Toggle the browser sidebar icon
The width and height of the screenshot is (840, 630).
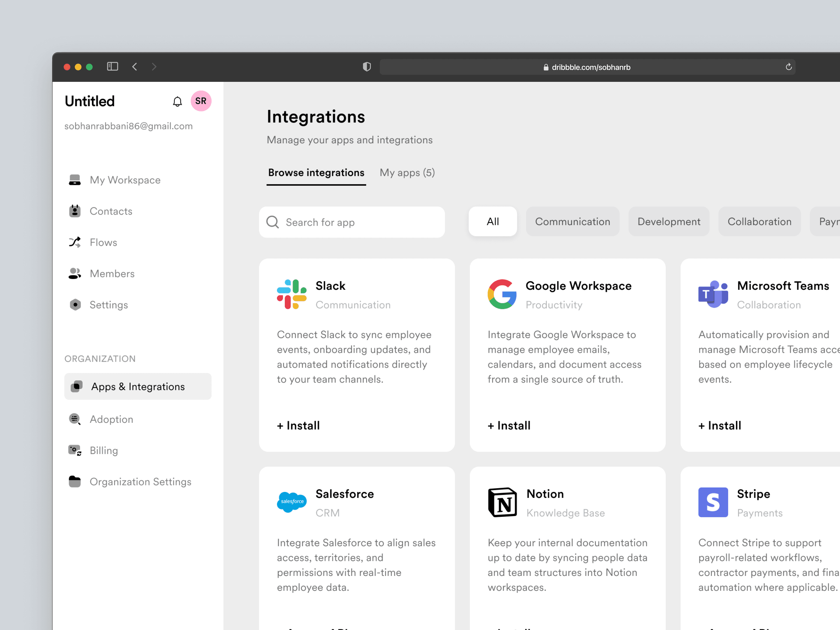tap(112, 67)
